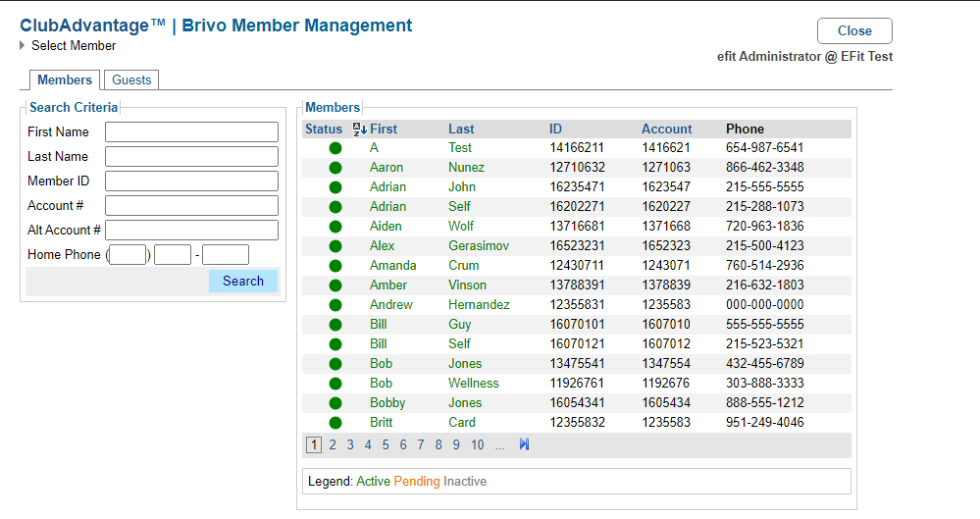Screen dimensions: 980x519
Task: Sort by Last column header
Action: click(x=461, y=129)
